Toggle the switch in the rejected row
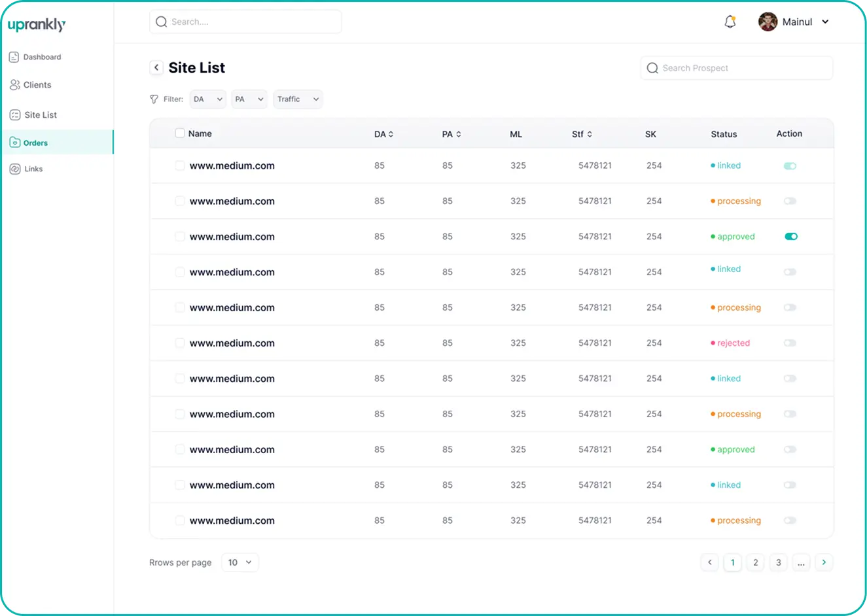This screenshot has height=616, width=867. click(790, 343)
